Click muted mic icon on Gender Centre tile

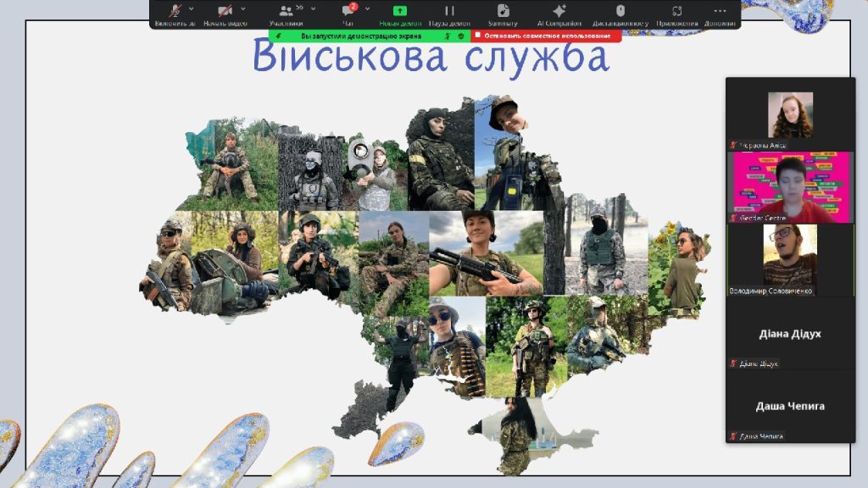(x=733, y=218)
